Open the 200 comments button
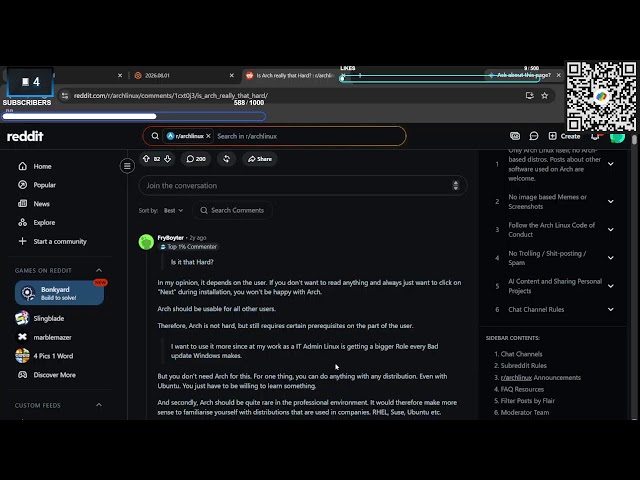Viewport: 640px width, 480px height. click(x=196, y=159)
